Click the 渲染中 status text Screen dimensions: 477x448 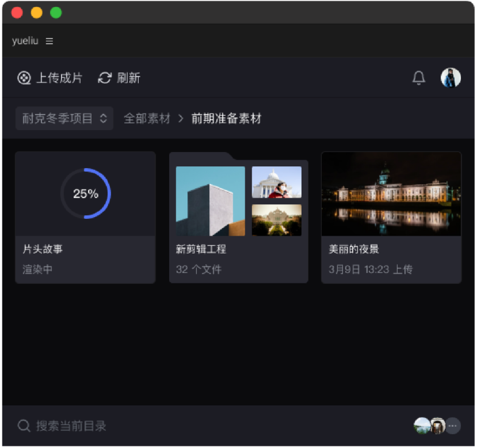coord(37,269)
